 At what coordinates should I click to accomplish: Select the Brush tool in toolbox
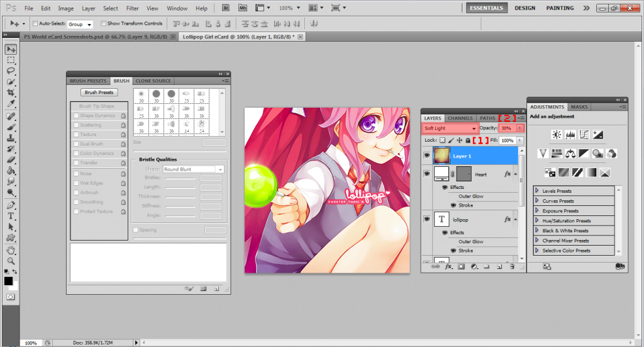11,127
